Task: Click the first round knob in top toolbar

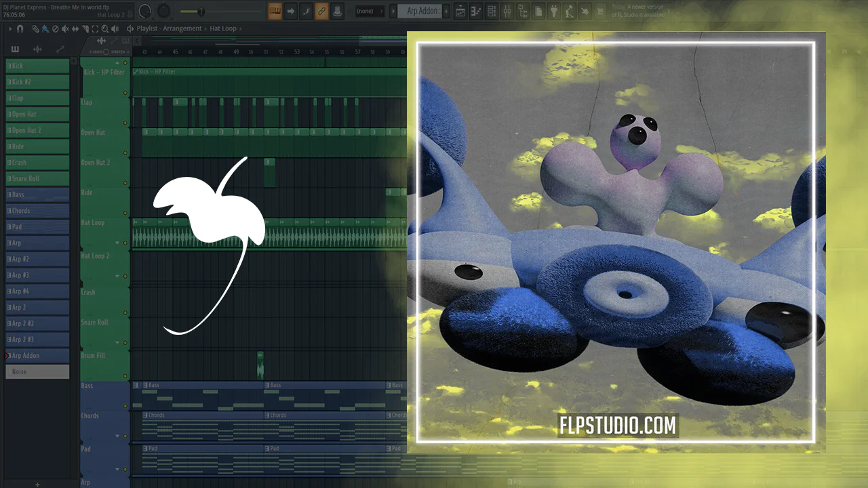Action: tap(145, 11)
